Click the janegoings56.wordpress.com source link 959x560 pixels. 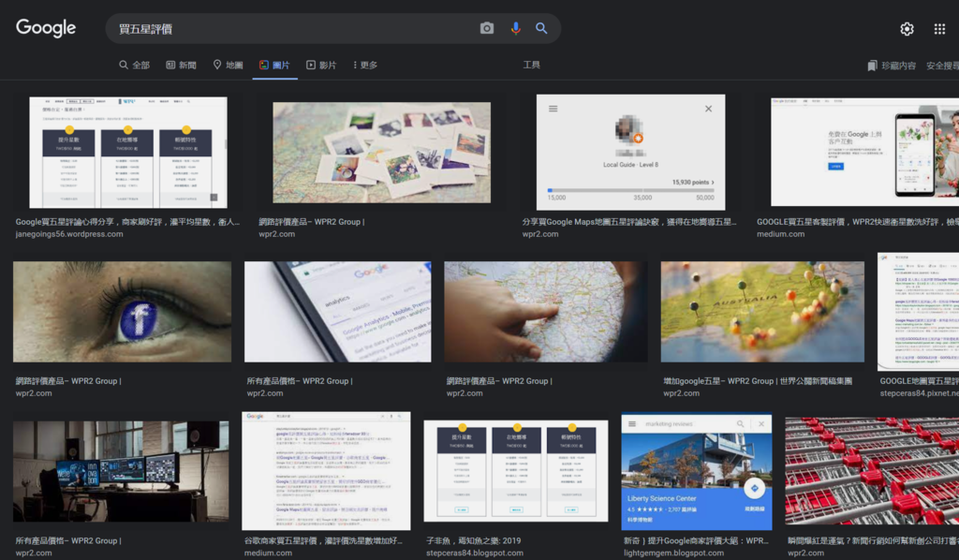point(69,234)
